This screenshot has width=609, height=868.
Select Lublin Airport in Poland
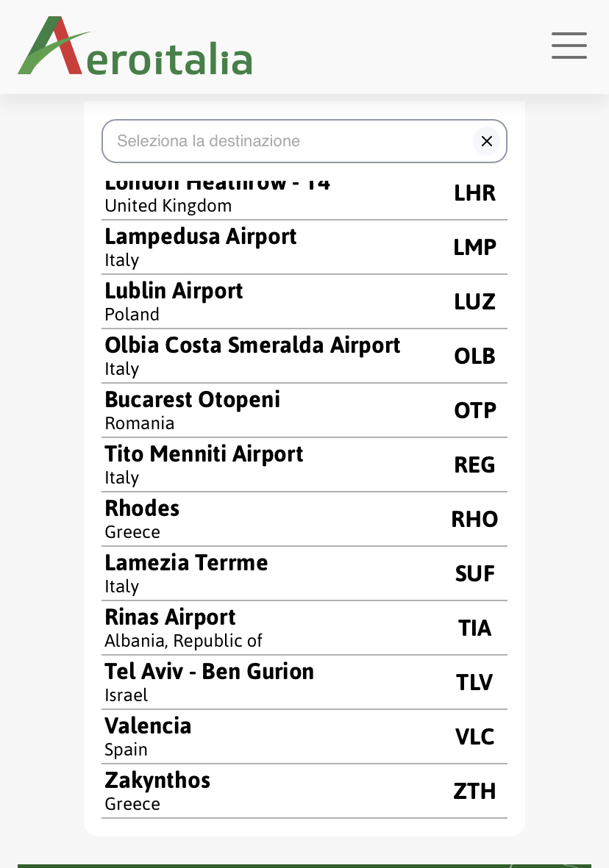click(x=304, y=301)
